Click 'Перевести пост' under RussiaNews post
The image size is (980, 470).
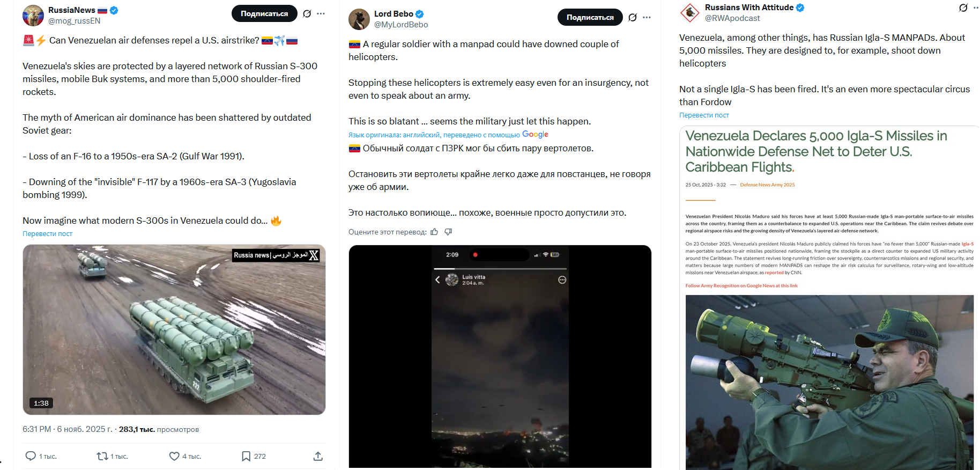(x=47, y=233)
